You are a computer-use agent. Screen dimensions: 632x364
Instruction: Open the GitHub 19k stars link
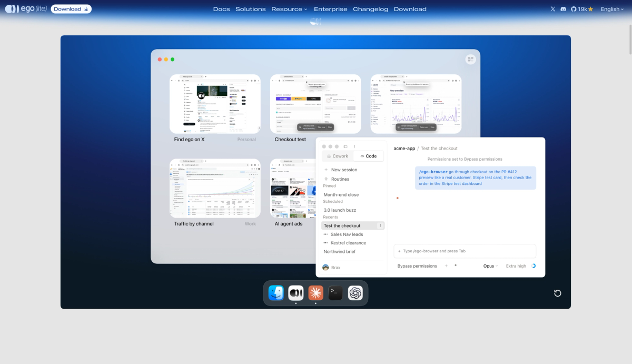click(582, 9)
